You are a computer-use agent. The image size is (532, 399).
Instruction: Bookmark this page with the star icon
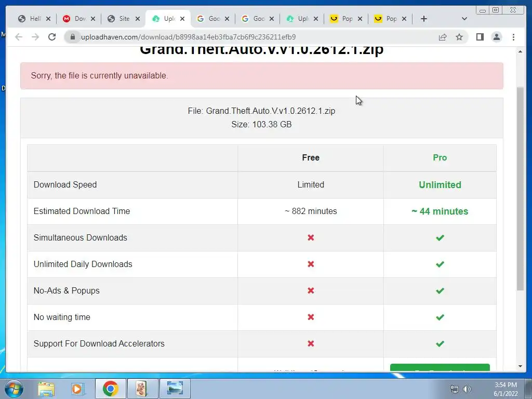point(459,37)
